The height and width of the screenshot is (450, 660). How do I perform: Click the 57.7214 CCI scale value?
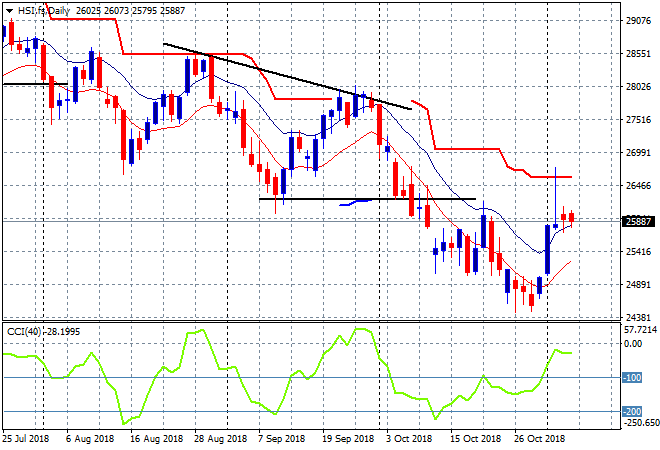tap(641, 330)
